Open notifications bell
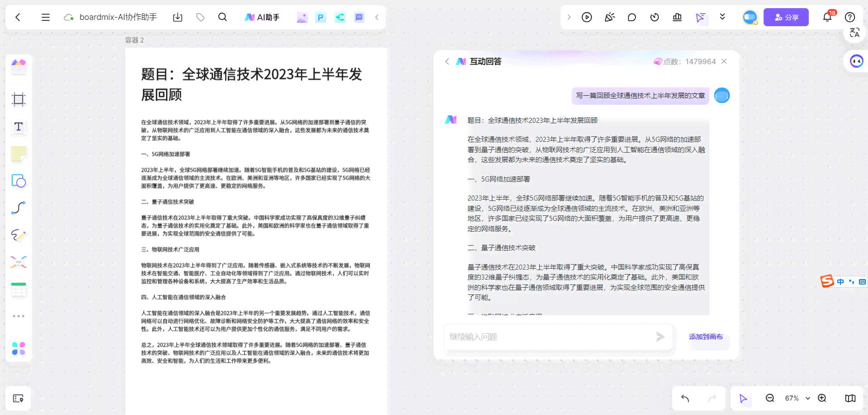868x415 pixels. (827, 17)
